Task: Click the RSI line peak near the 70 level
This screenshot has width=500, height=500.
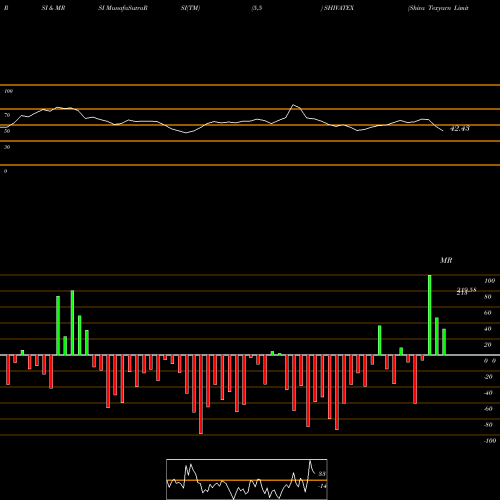Action: pos(294,105)
